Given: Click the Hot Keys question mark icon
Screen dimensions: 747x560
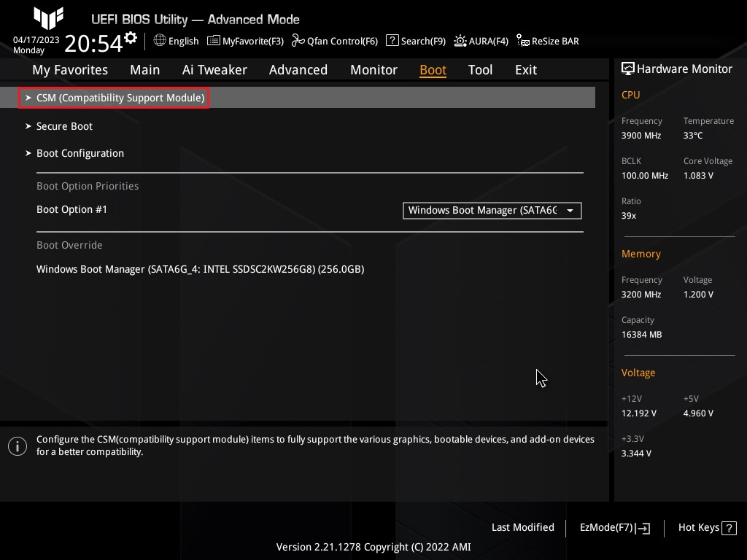Looking at the screenshot, I should pyautogui.click(x=729, y=528).
